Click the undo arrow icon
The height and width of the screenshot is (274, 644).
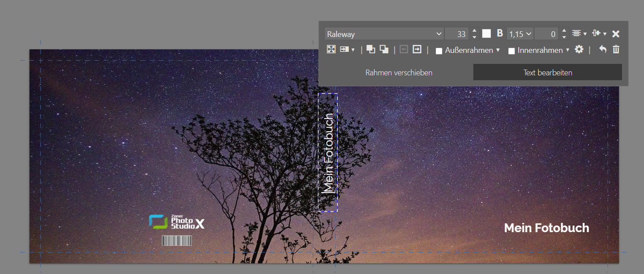pos(603,49)
